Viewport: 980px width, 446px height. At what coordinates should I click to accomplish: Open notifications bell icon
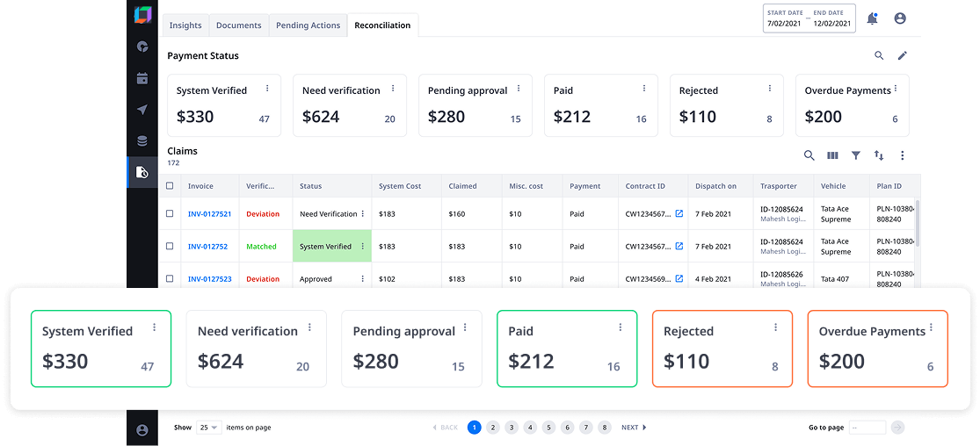click(x=872, y=18)
